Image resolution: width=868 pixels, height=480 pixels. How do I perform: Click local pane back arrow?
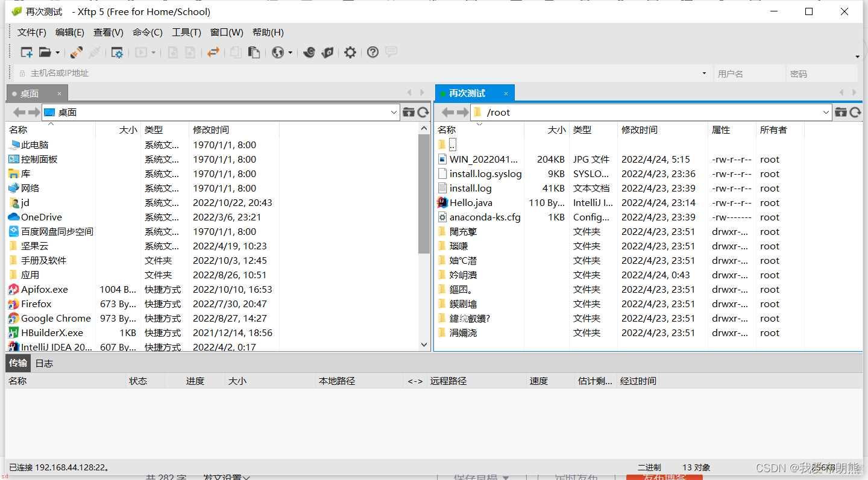coord(19,112)
